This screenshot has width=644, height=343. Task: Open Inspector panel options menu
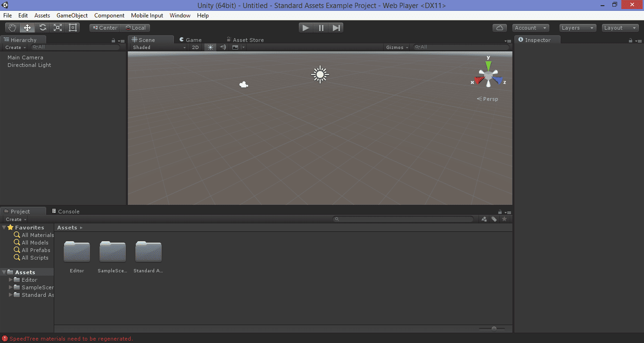[x=638, y=41]
